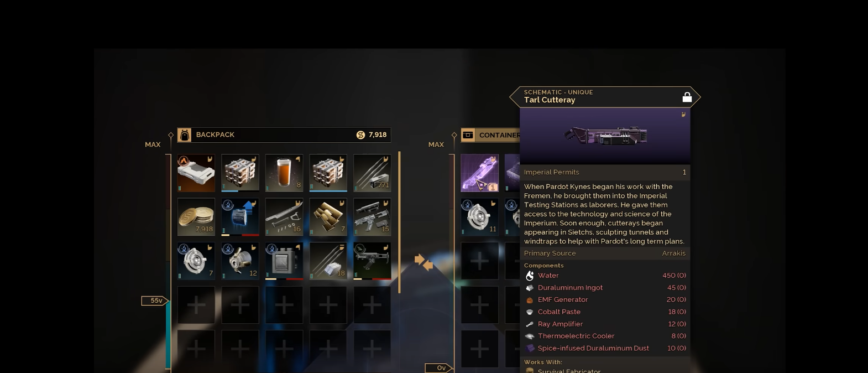Click the backpack inventory scrollbar
The height and width of the screenshot is (373, 868).
[399, 222]
